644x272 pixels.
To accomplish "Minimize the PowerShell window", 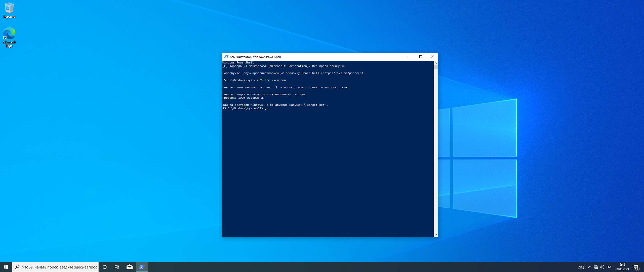I will (x=409, y=57).
